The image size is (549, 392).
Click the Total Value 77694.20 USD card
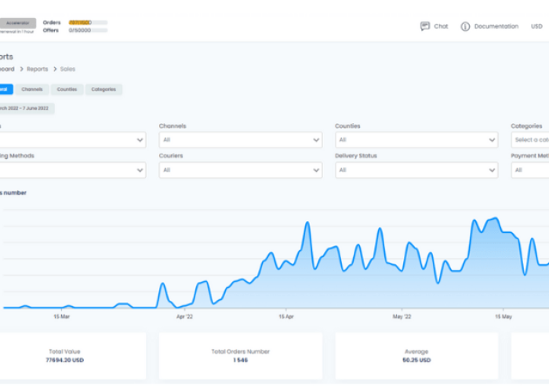coord(73,356)
